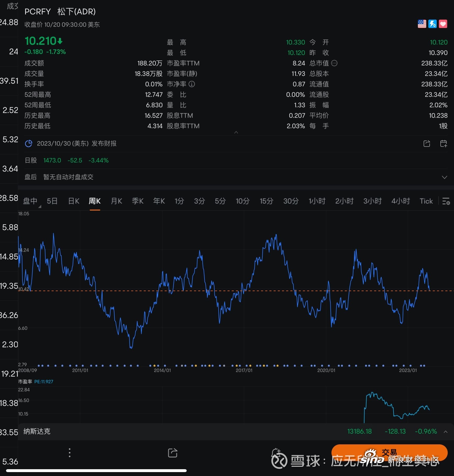This screenshot has width=454, height=476.
Task: Share the earnings report event
Action: pos(427,144)
